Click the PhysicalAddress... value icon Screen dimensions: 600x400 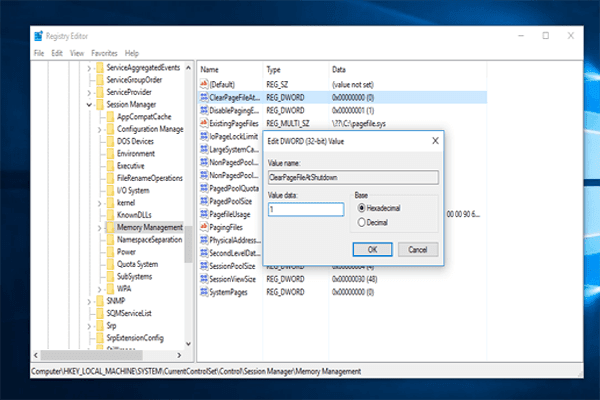pyautogui.click(x=204, y=240)
